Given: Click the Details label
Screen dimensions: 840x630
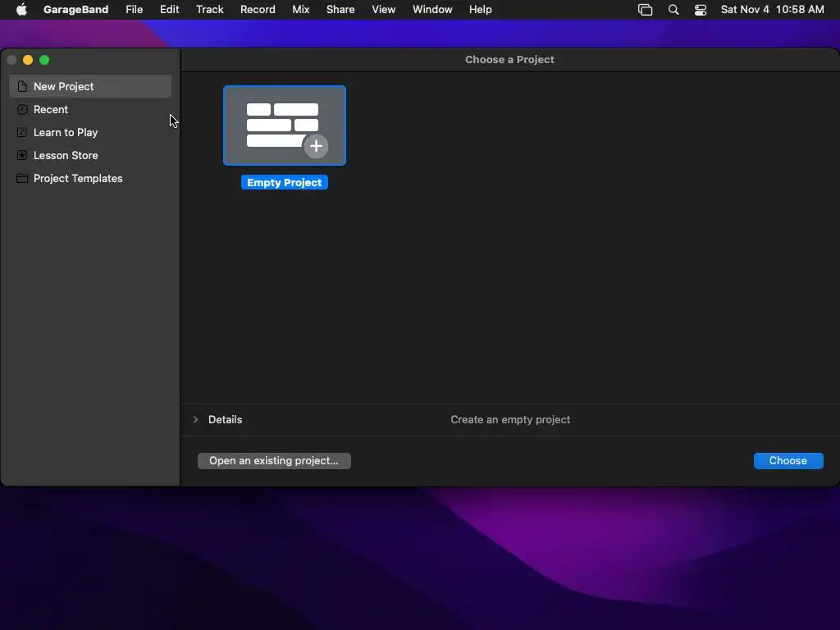Looking at the screenshot, I should 225,419.
